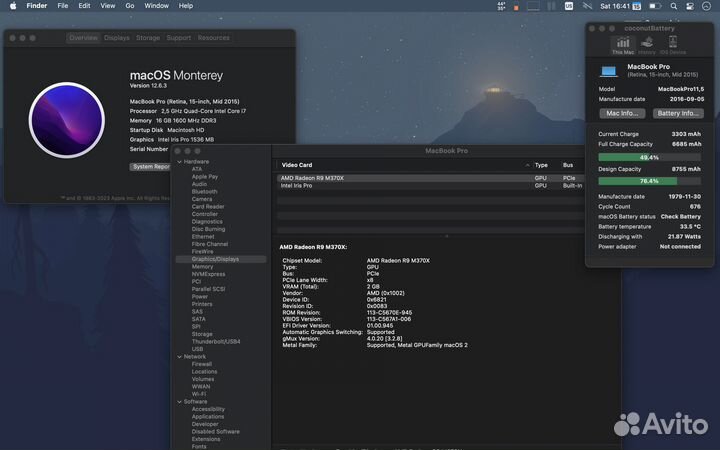The height and width of the screenshot is (450, 720).
Task: Switch to the Overview tab
Action: pyautogui.click(x=83, y=38)
